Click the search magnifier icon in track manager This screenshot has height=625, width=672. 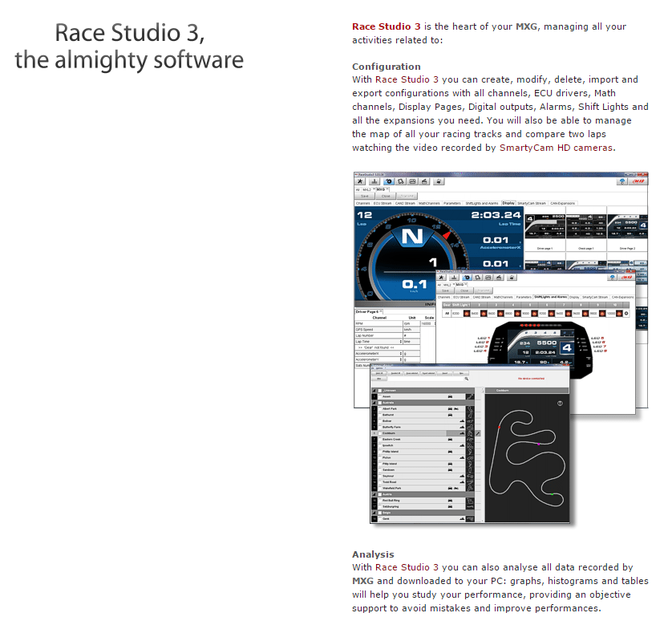[467, 377]
